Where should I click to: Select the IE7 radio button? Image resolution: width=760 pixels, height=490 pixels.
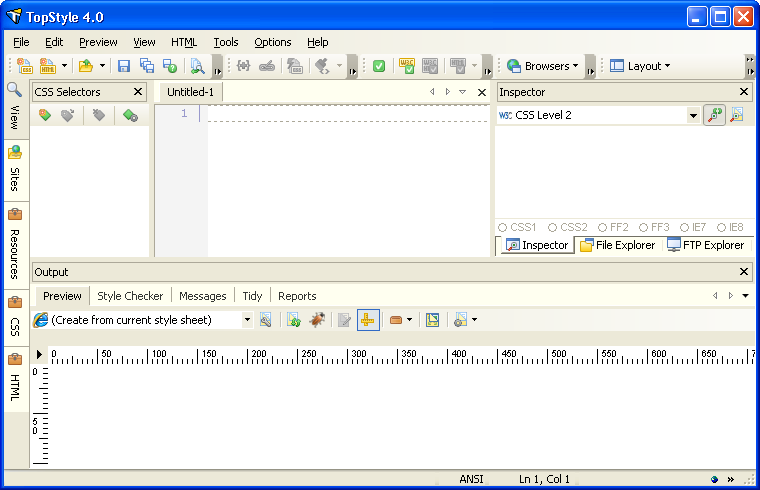(685, 227)
